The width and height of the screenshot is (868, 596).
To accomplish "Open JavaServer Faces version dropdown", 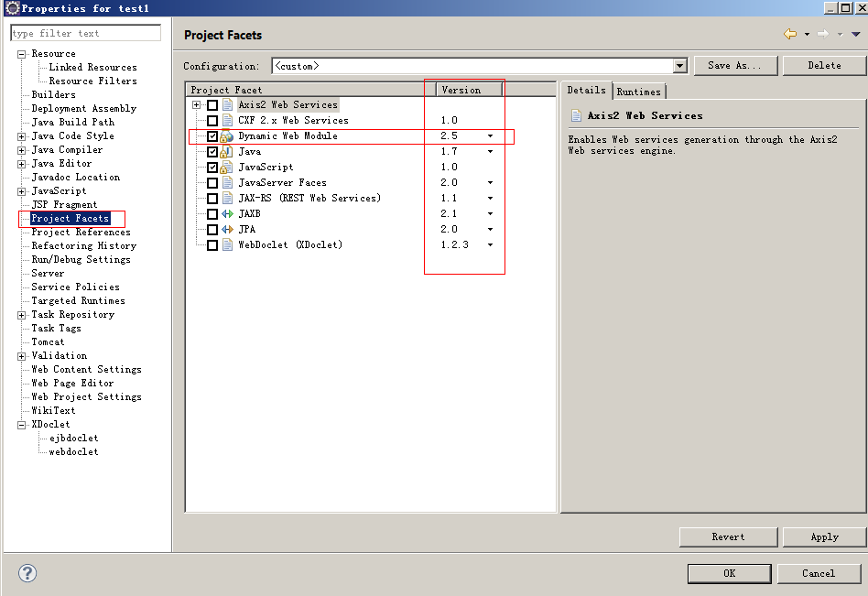I will 490,182.
